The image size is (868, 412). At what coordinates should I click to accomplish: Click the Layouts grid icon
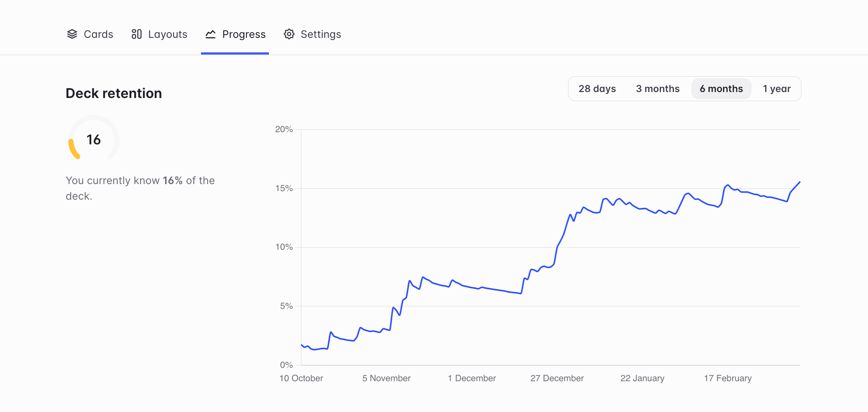(x=137, y=34)
